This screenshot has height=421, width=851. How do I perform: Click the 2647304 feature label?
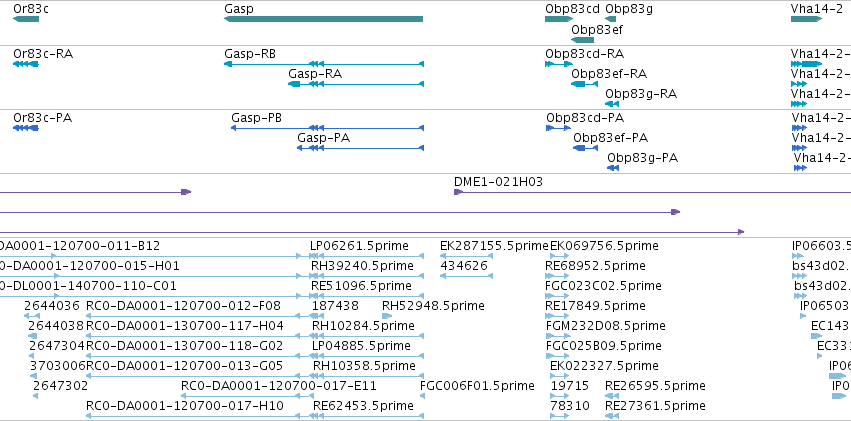[57, 346]
